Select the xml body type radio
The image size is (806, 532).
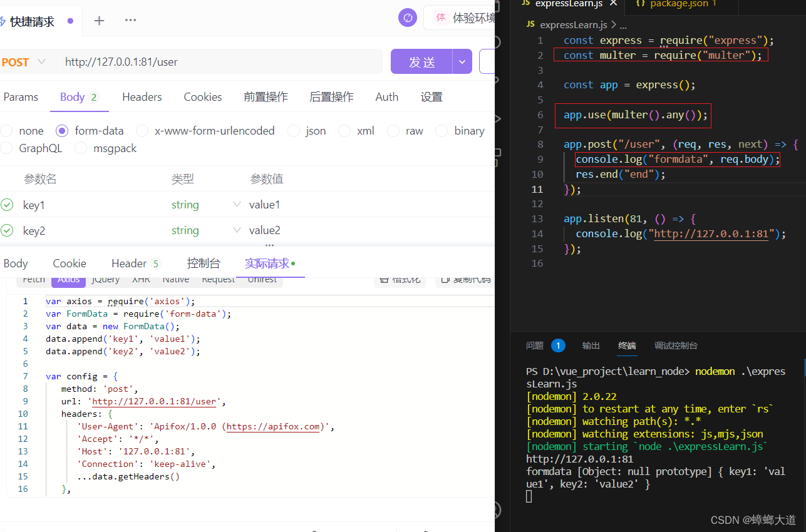coord(344,131)
